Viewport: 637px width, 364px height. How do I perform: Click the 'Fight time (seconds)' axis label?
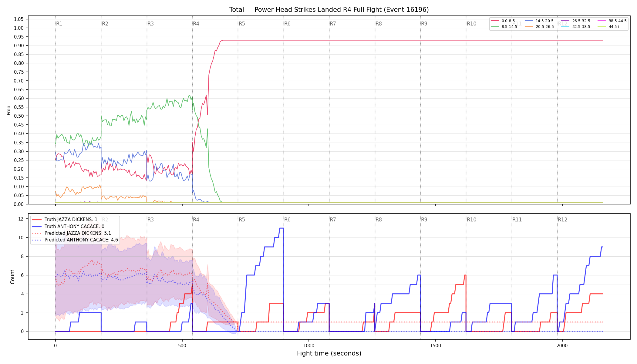pyautogui.click(x=329, y=353)
